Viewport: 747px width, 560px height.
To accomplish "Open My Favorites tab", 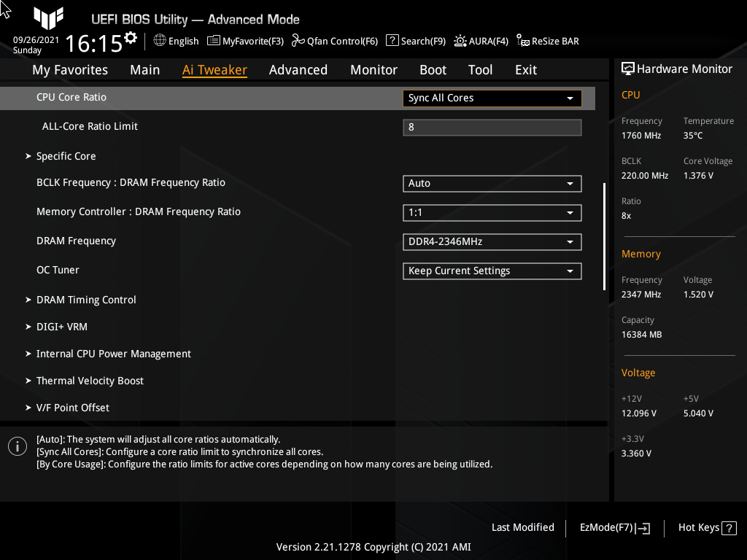I will pyautogui.click(x=70, y=70).
